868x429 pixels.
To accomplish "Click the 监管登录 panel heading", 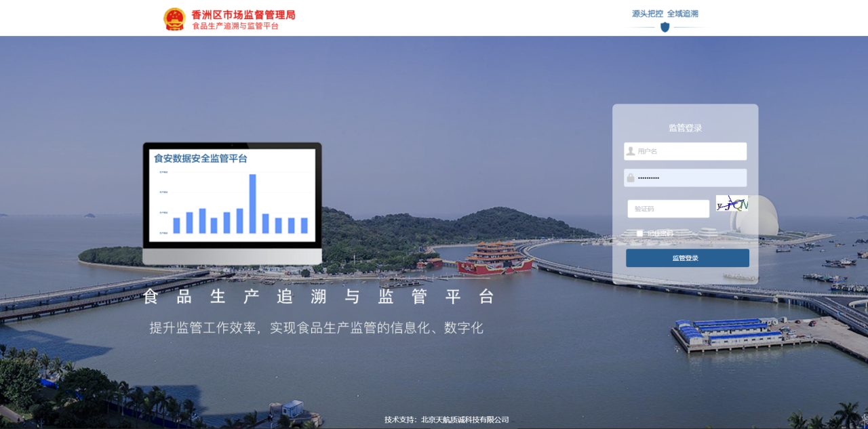I will pyautogui.click(x=685, y=128).
